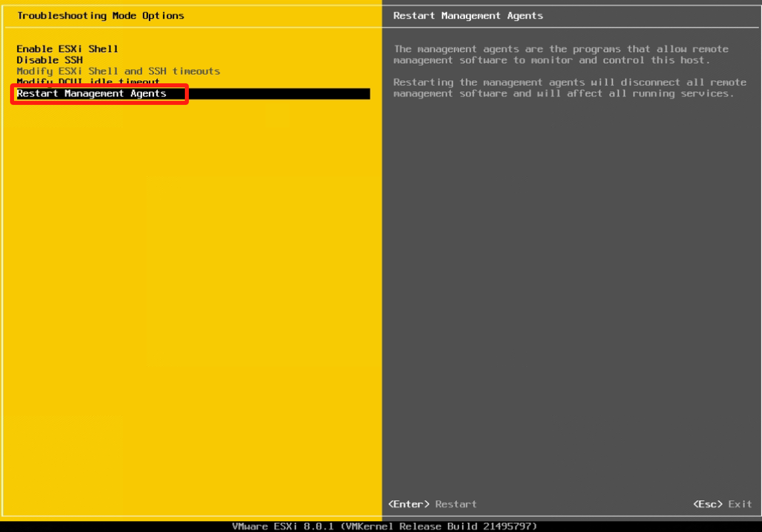Select the Enable ESXi Shell option
This screenshot has width=762, height=532.
click(67, 49)
